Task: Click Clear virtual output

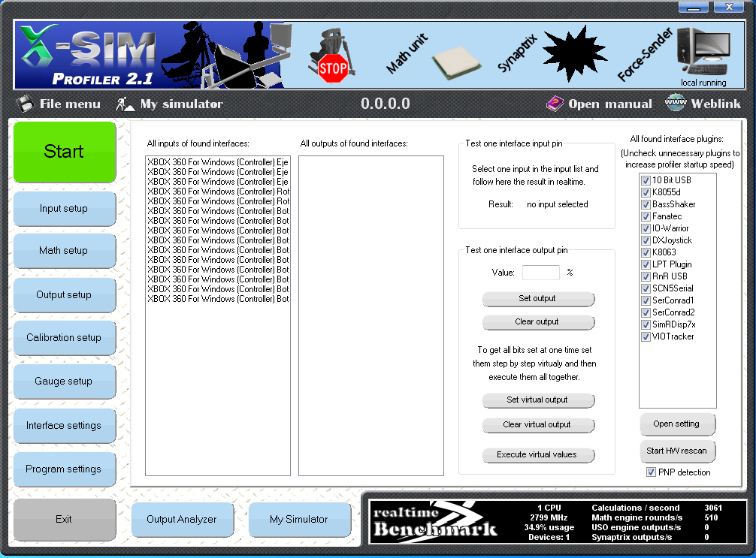Action: point(538,425)
